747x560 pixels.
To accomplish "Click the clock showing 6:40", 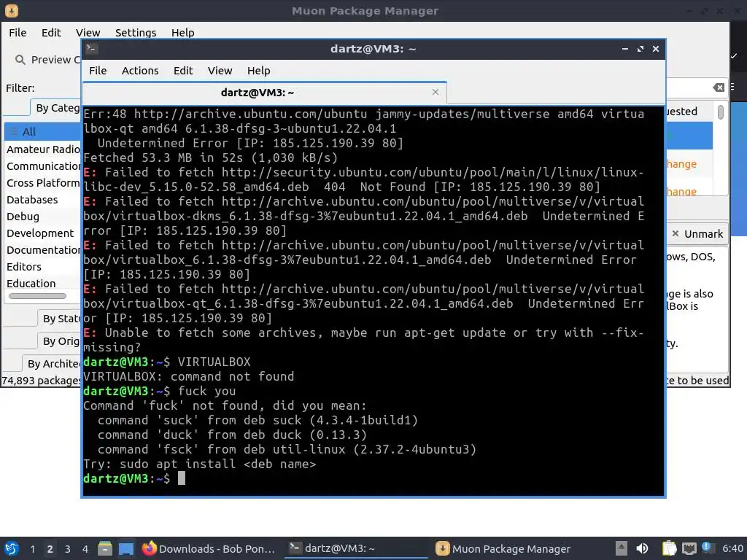I will (x=732, y=548).
